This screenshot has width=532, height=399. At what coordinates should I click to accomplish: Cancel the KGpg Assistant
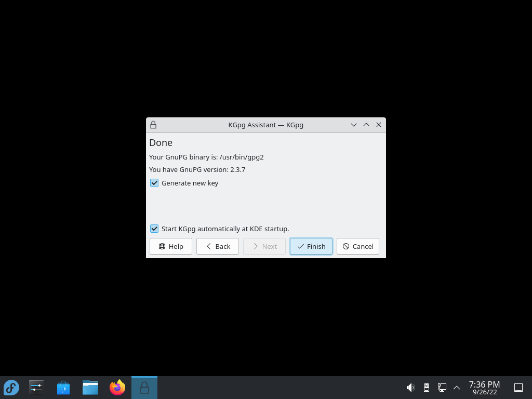tap(358, 246)
